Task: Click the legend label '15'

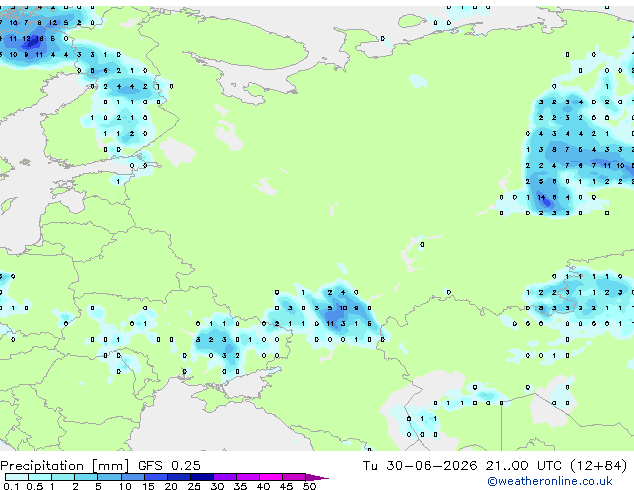Action: 148,486
